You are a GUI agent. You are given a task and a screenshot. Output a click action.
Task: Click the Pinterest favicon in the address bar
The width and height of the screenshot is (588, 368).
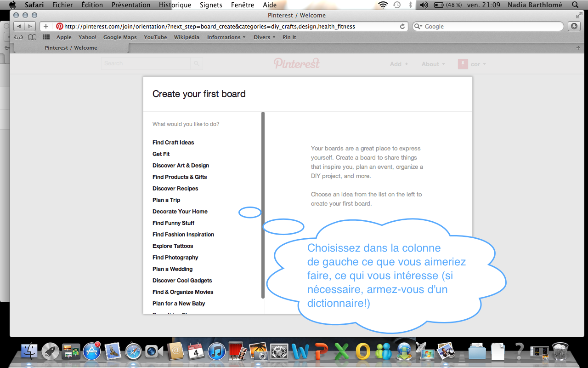tap(59, 26)
